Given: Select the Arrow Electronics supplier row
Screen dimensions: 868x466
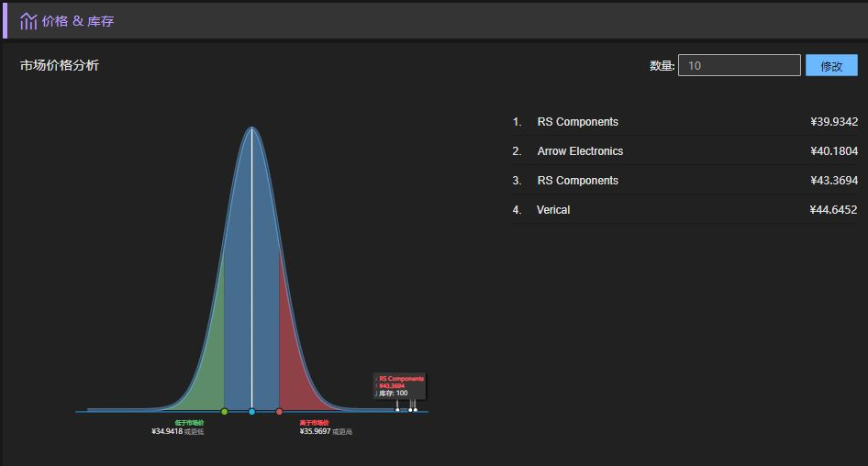Looking at the screenshot, I should [684, 151].
